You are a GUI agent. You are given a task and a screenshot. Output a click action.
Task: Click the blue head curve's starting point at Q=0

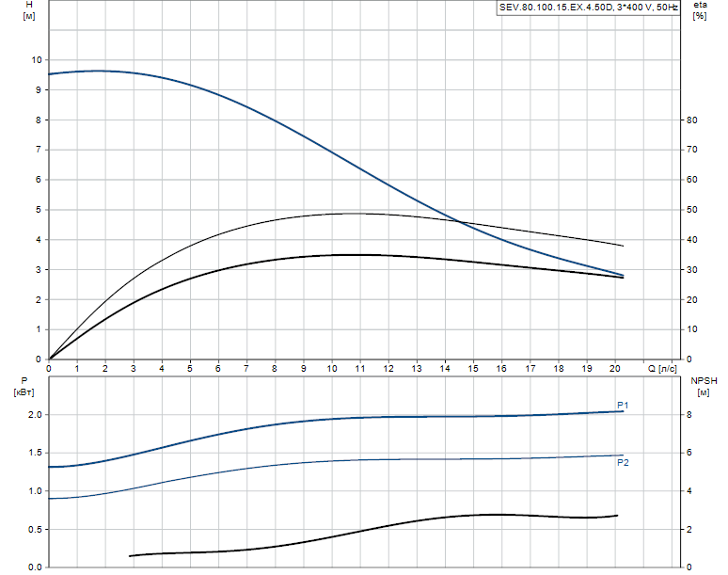(49, 73)
